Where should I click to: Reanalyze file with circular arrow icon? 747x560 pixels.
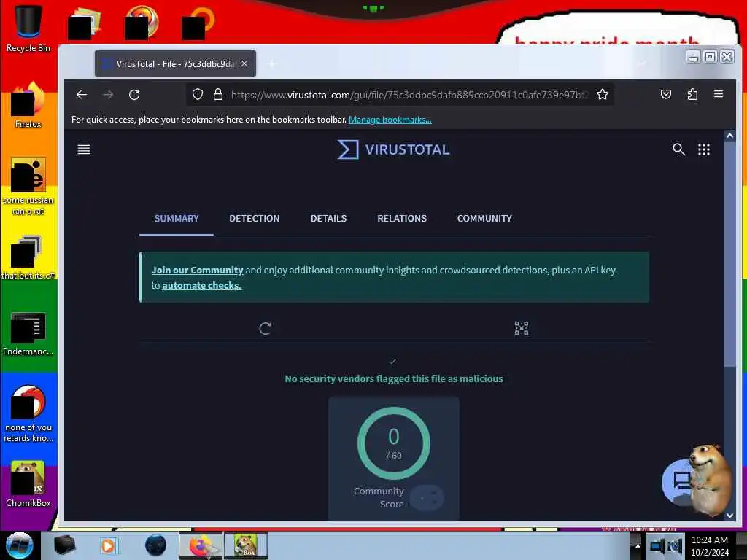266,328
